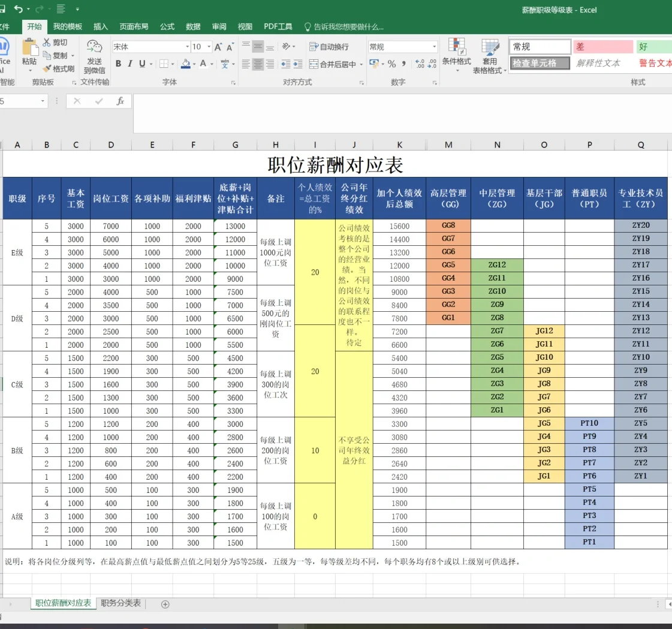Open the Name Box dropdown arrow

(x=43, y=101)
